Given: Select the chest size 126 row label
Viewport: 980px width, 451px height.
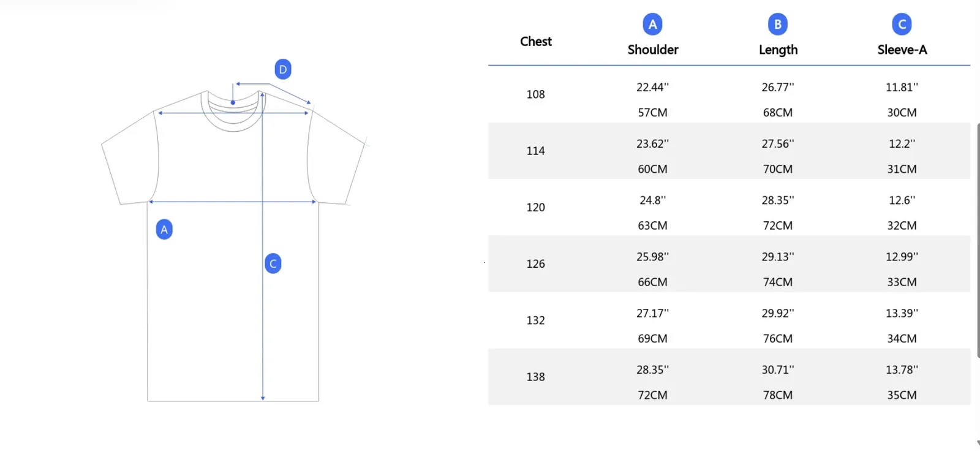Looking at the screenshot, I should [535, 264].
